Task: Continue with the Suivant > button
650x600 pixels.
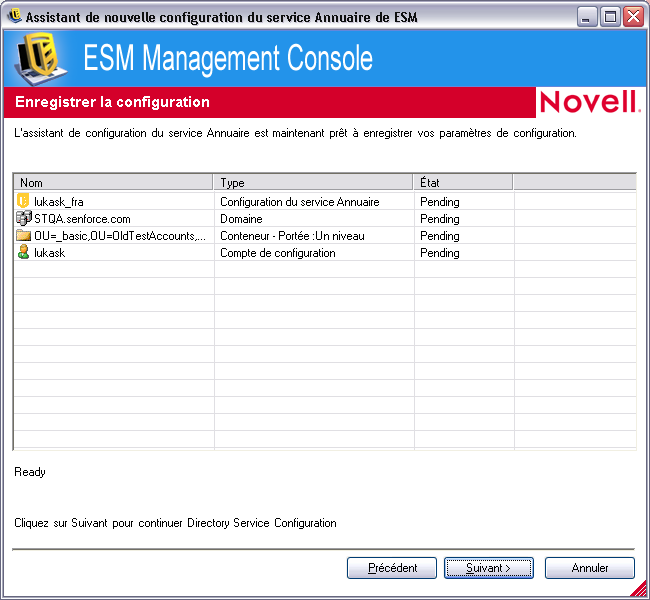Action: (489, 568)
